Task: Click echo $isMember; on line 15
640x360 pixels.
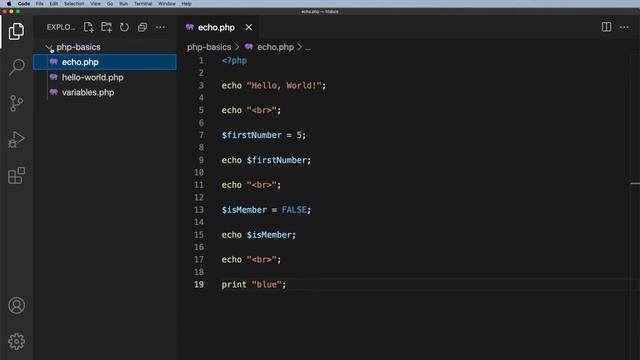Action: tap(259, 235)
